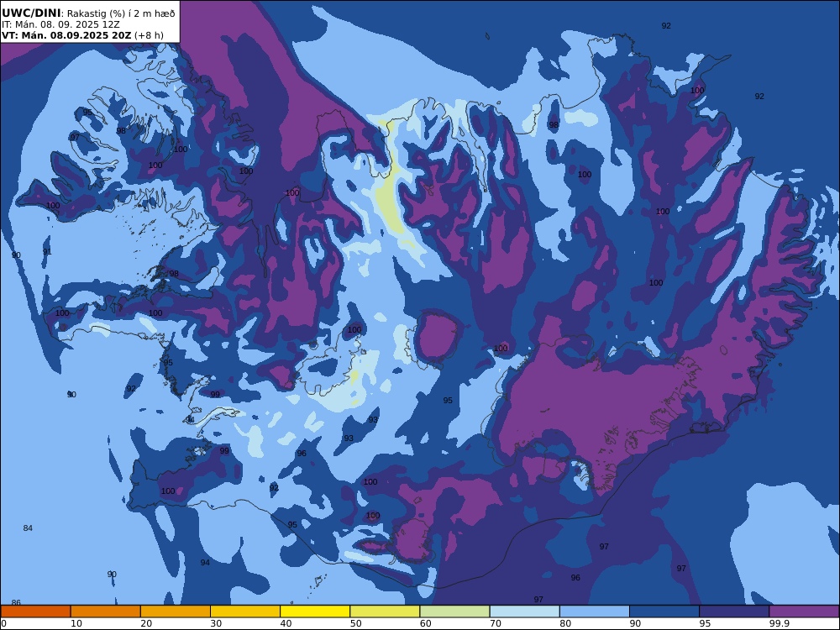Select the pale blue 70–80 legend swatch
Image resolution: width=840 pixels, height=630 pixels.
pyautogui.click(x=524, y=612)
